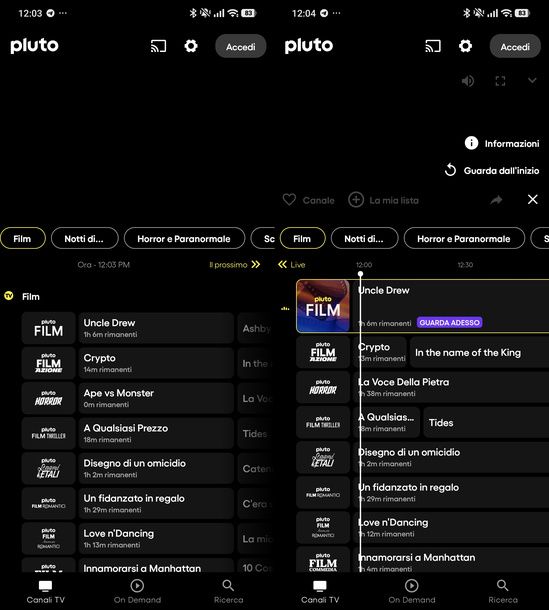Select Tides program in right guide
Screen dimensions: 549x610
point(486,422)
